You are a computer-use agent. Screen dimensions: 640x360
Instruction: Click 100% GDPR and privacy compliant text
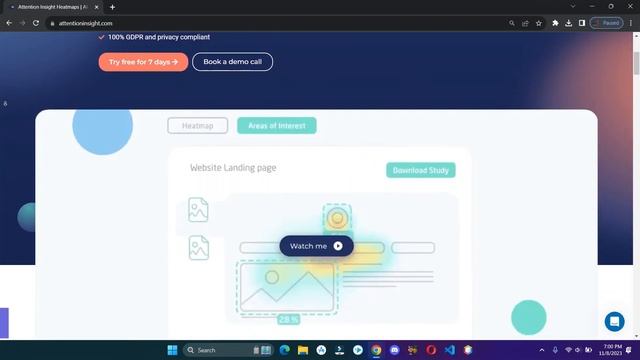click(x=159, y=37)
